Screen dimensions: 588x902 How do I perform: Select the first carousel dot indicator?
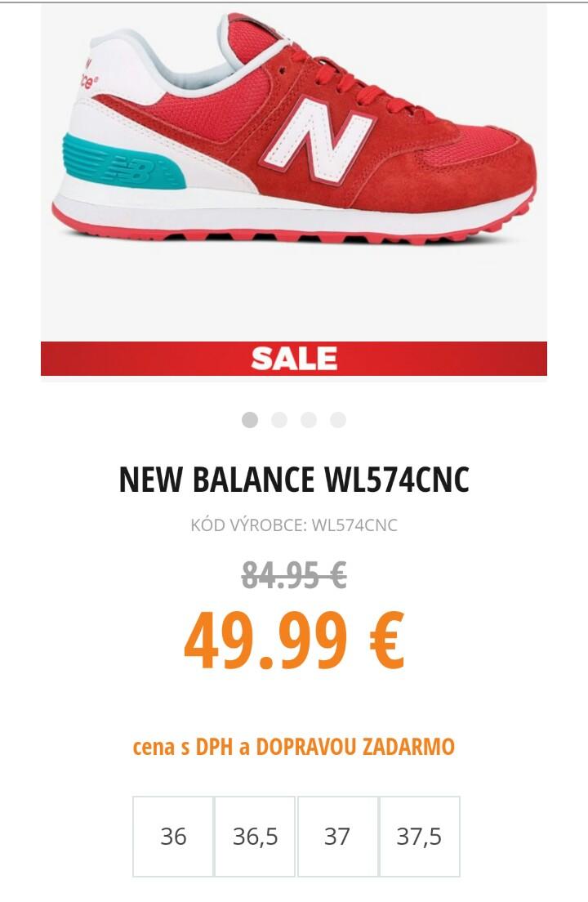pyautogui.click(x=249, y=420)
